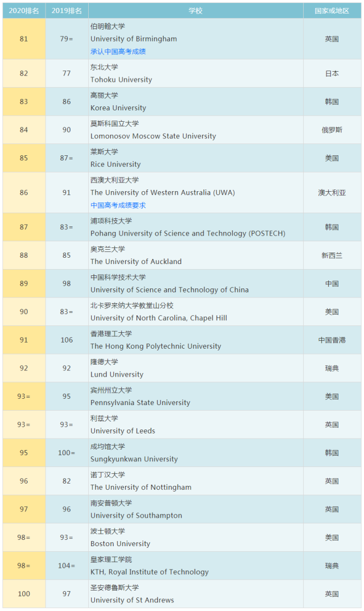Select the text 伯明翰大学
Viewport: 364px width, 611px height.
[x=107, y=27]
